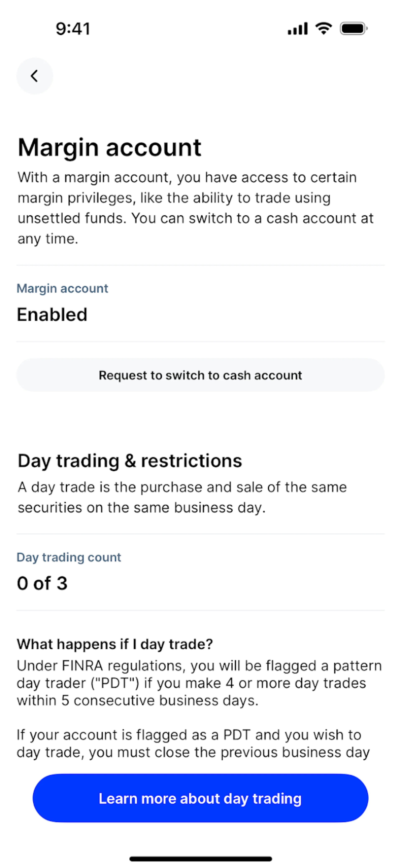Tap the Enabled status value
Image resolution: width=401 pixels, height=868 pixels.
pyautogui.click(x=52, y=315)
